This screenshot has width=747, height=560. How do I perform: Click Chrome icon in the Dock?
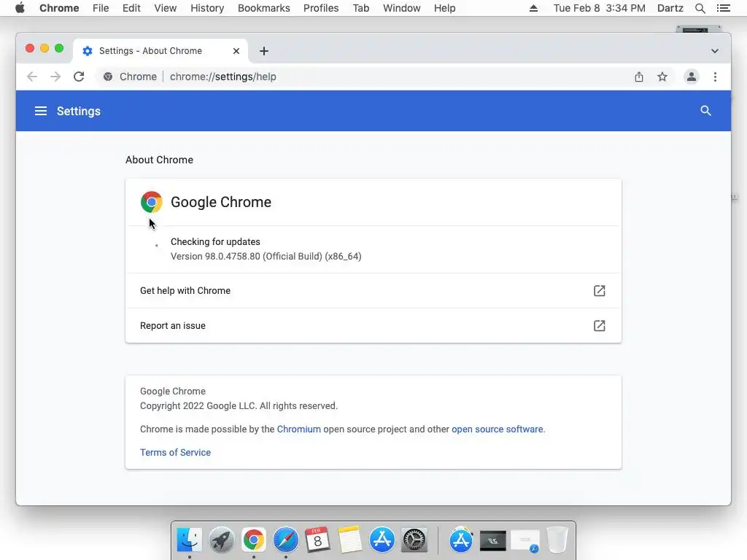point(253,540)
